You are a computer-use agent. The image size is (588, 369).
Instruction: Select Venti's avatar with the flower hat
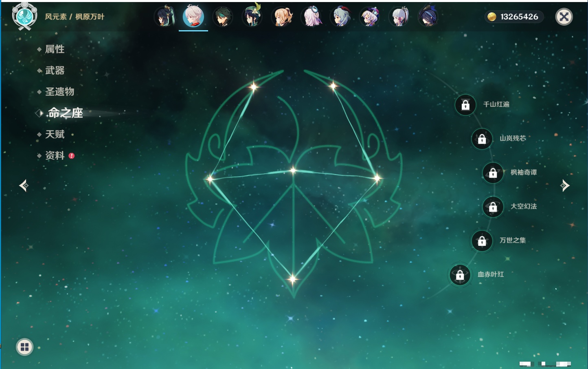coord(252,17)
